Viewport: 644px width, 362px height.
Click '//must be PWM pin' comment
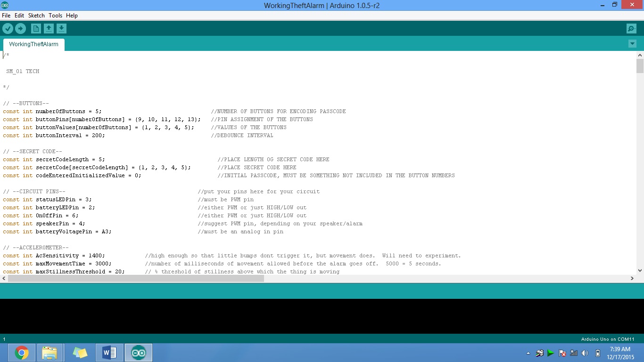pyautogui.click(x=225, y=200)
